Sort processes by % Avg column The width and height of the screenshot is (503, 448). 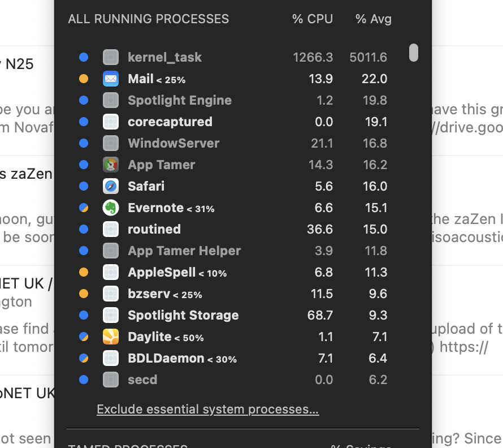click(373, 19)
